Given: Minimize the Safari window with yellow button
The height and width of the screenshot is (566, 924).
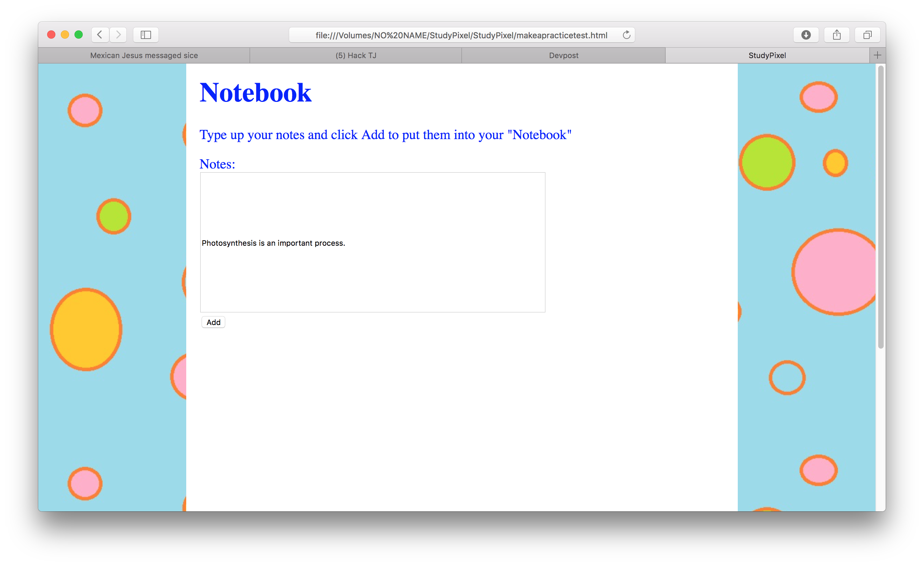Looking at the screenshot, I should pos(65,35).
